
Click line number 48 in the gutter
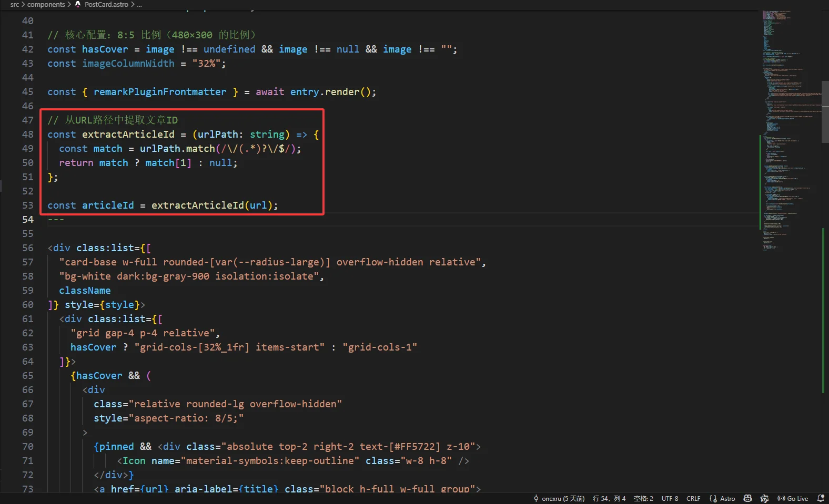27,135
